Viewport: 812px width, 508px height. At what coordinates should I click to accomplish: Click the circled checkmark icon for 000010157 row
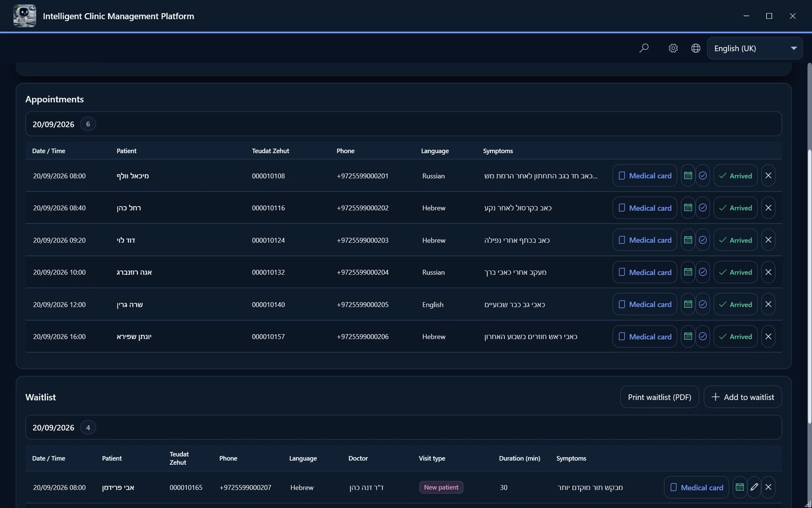703,336
